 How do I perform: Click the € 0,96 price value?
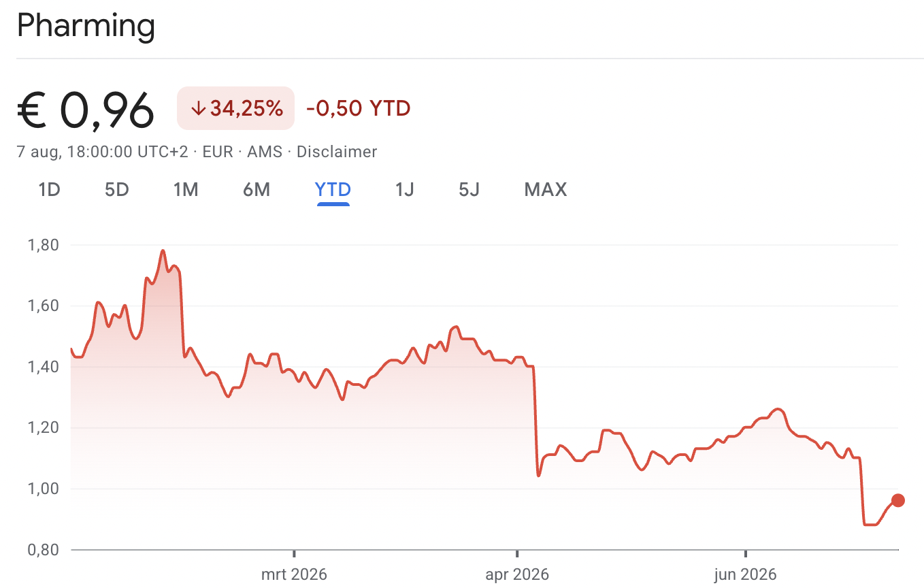(x=86, y=109)
